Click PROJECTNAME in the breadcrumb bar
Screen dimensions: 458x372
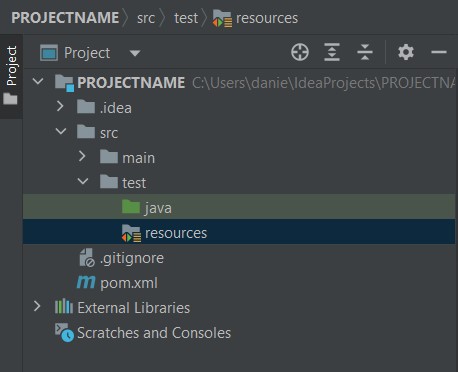[x=65, y=18]
